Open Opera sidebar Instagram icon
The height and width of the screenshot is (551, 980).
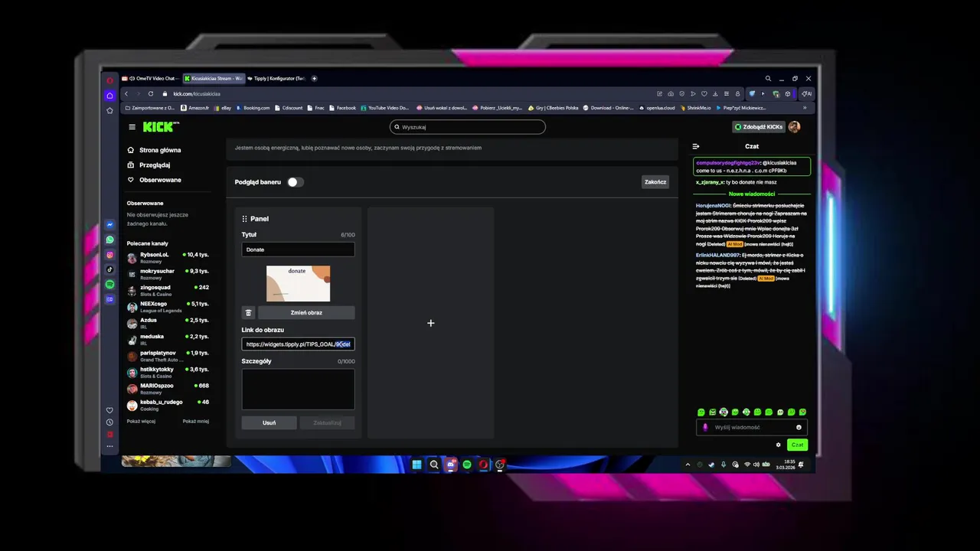pyautogui.click(x=109, y=255)
